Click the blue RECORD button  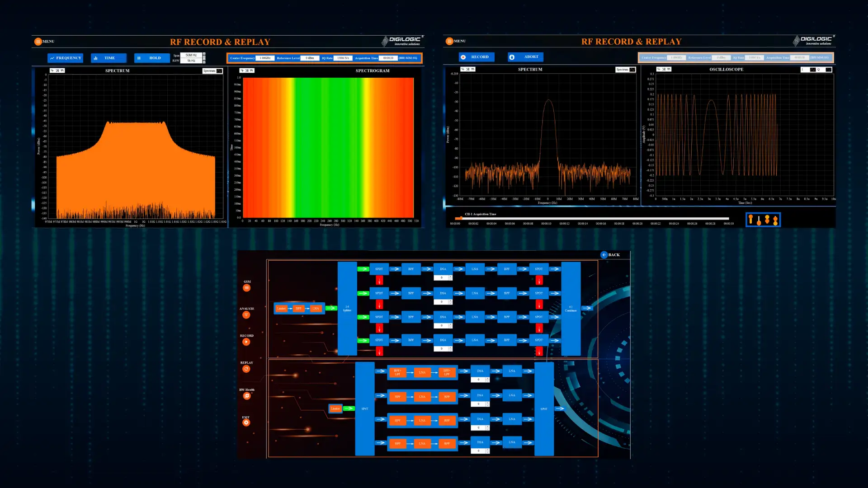tap(476, 57)
